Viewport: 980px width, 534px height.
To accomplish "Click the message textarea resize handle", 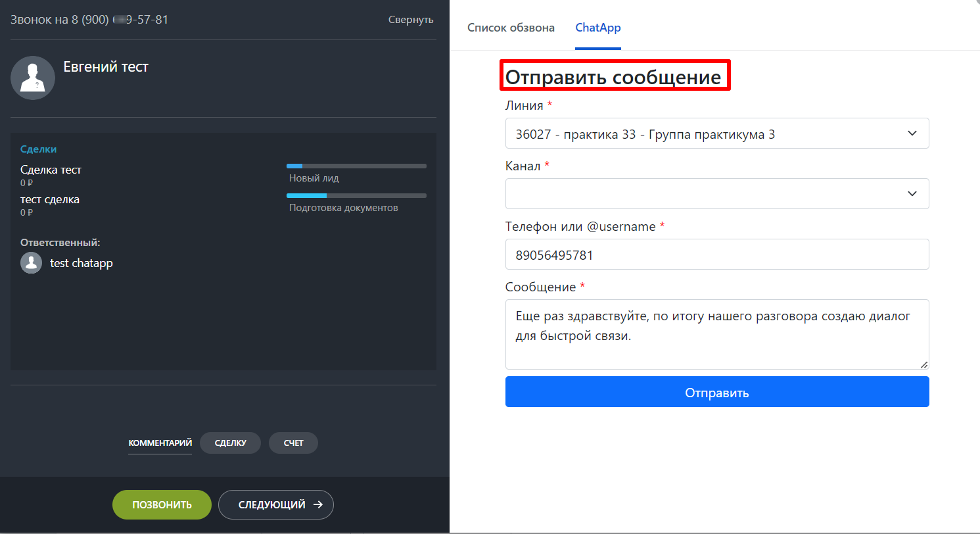I will pos(924,364).
